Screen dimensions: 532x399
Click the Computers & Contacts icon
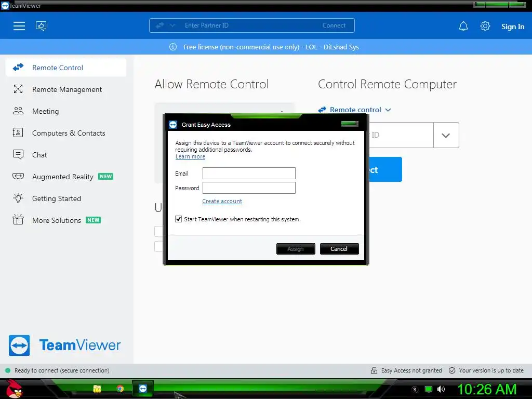(18, 132)
